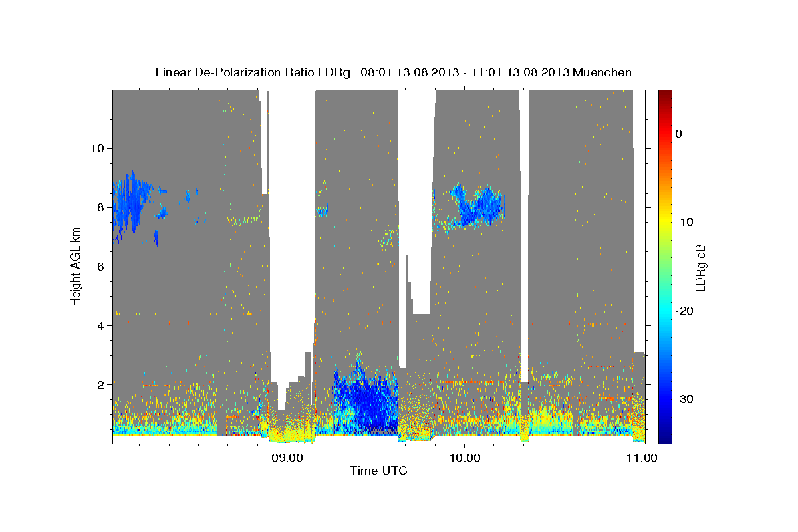This screenshot has width=798, height=532.
Task: Click the height axis label "4"
Action: click(x=99, y=326)
